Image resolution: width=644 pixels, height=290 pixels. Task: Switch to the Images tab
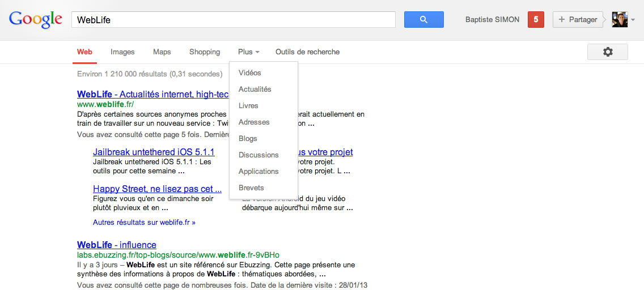122,52
